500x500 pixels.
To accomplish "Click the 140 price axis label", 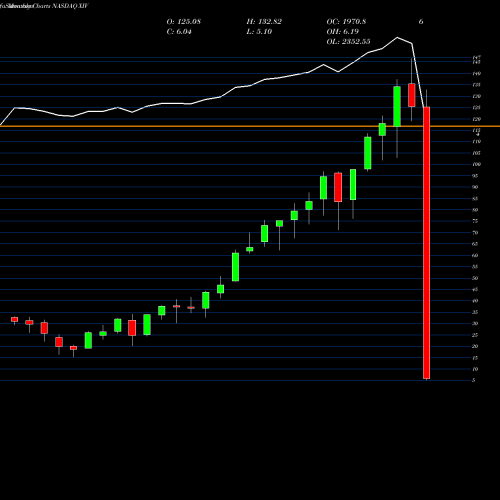I will 476,73.
